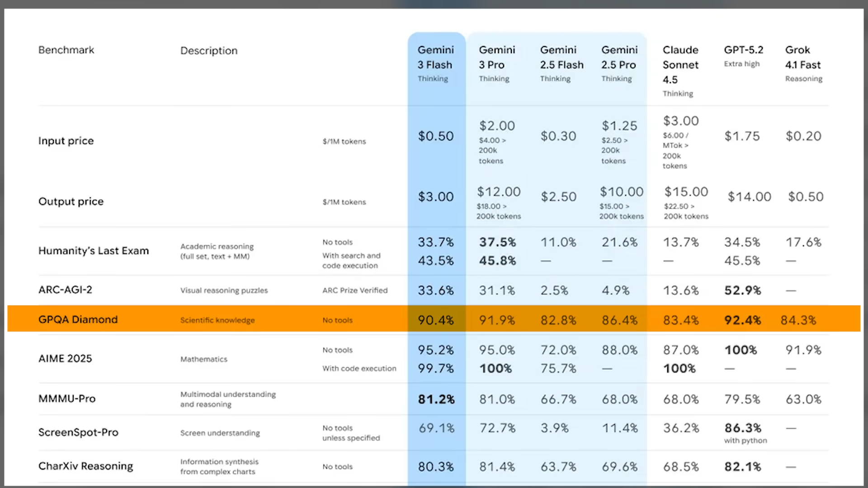Select the $15.00 Claude output price
Image resolution: width=868 pixels, height=488 pixels.
[686, 192]
